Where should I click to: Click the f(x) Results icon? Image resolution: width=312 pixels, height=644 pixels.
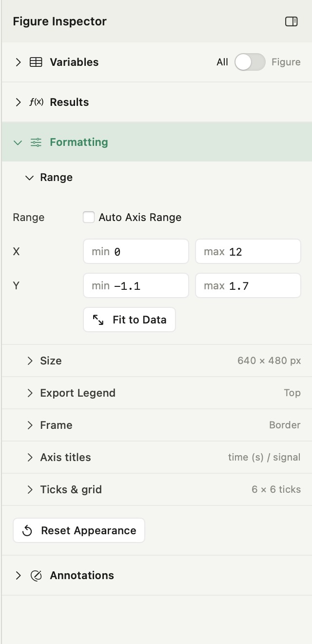(36, 102)
